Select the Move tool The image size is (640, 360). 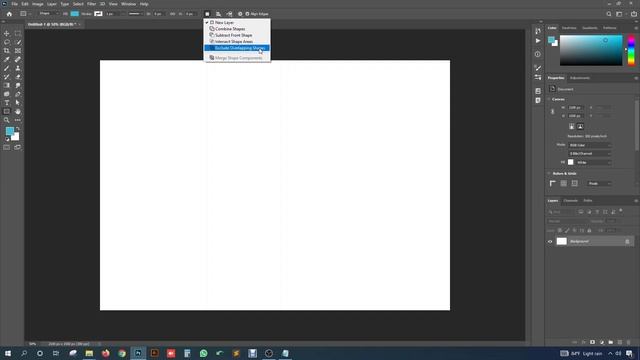[x=7, y=33]
